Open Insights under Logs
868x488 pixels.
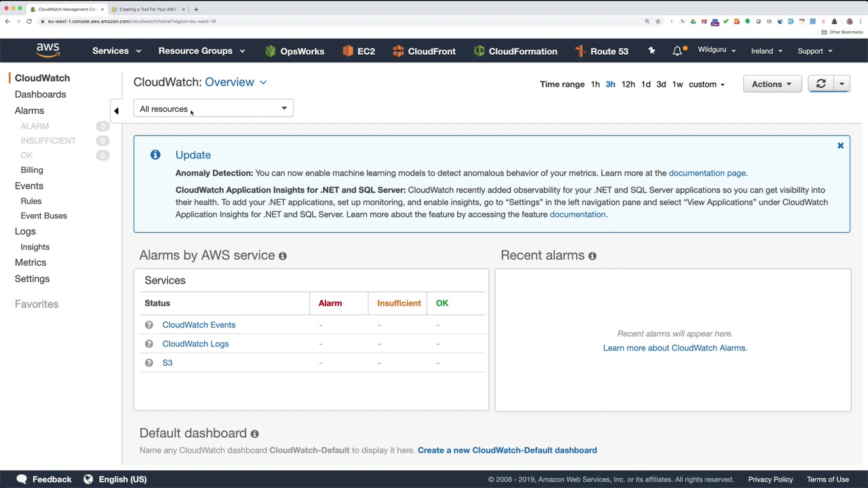pos(35,247)
